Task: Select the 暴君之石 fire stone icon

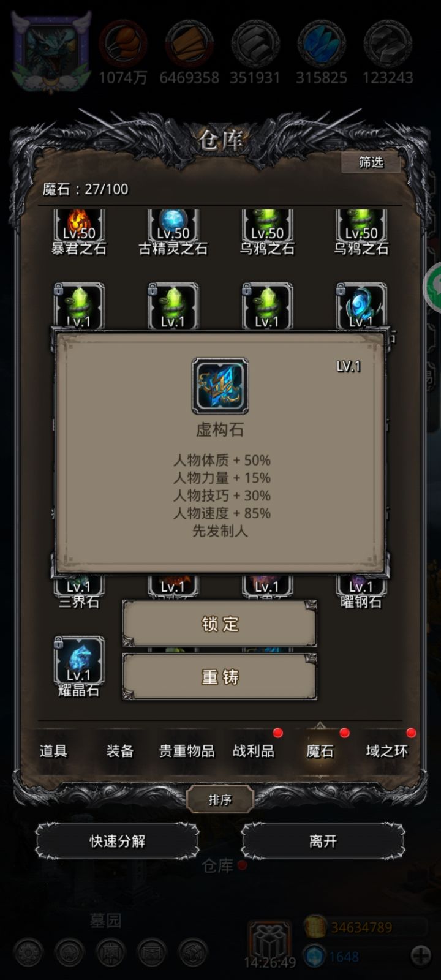Action: (x=79, y=225)
